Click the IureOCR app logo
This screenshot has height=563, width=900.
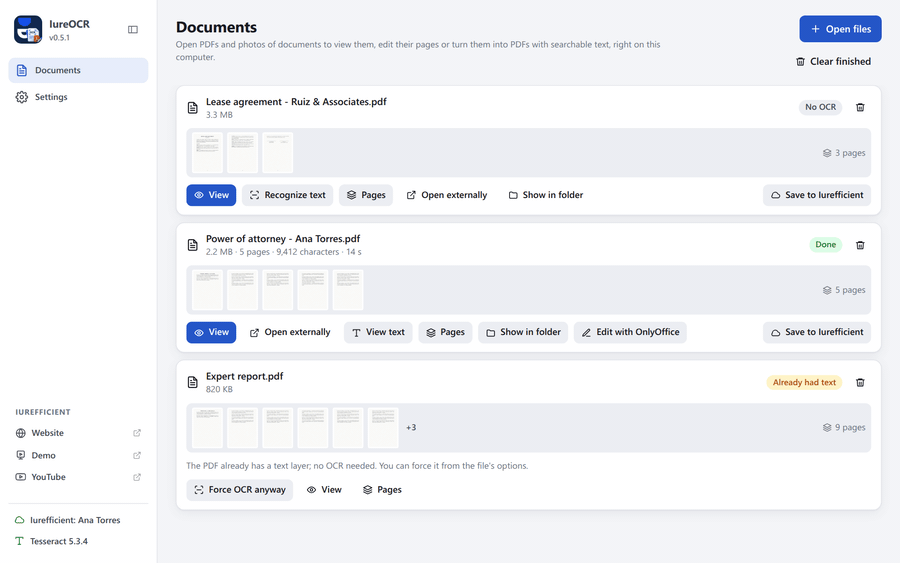click(28, 30)
